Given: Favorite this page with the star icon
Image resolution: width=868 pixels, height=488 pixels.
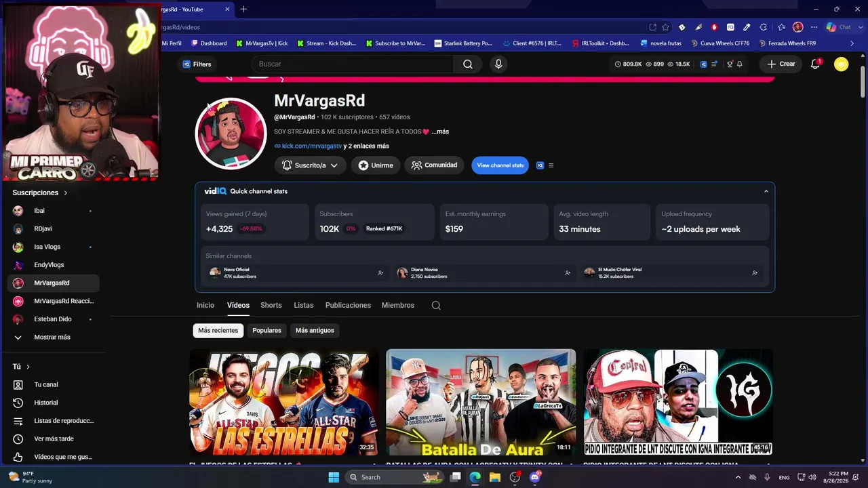Looking at the screenshot, I should (x=665, y=27).
